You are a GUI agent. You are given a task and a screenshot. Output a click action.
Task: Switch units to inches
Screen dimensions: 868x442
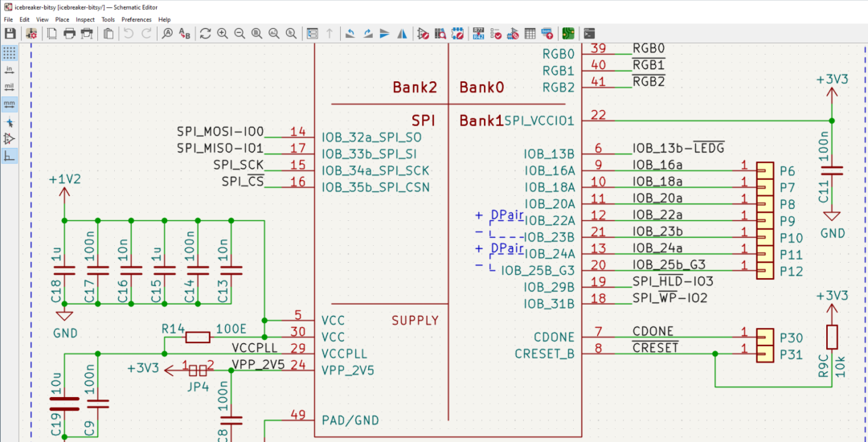(x=10, y=70)
